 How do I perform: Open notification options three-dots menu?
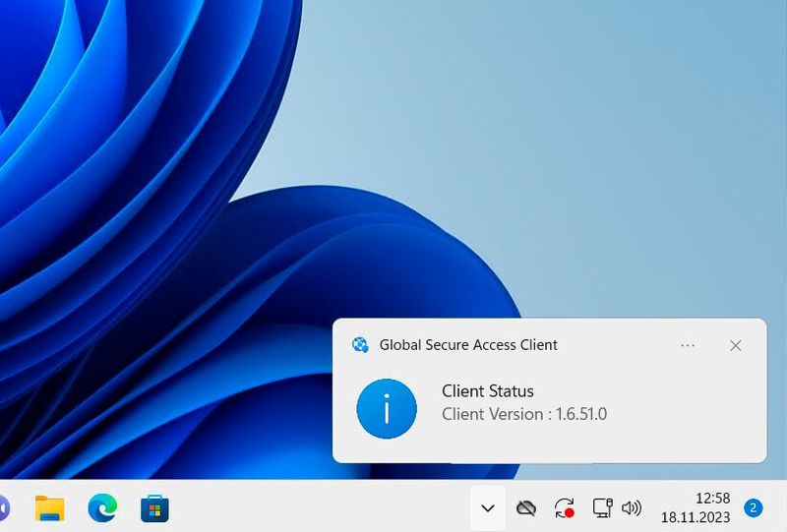tap(688, 345)
